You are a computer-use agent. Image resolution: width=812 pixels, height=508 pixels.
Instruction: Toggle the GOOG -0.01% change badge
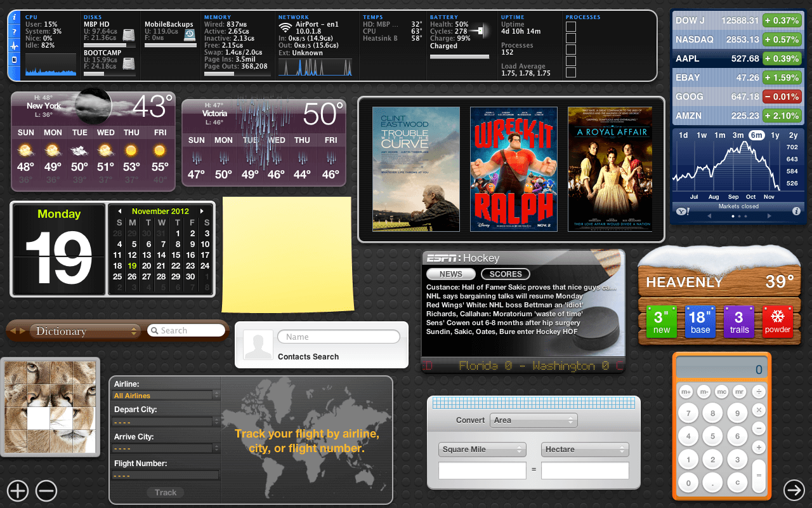(x=782, y=97)
